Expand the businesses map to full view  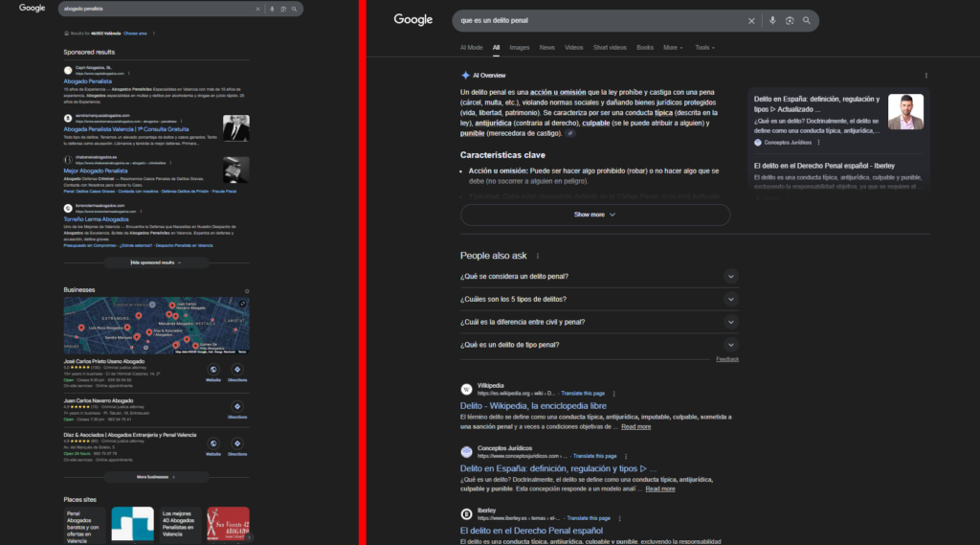pos(242,304)
